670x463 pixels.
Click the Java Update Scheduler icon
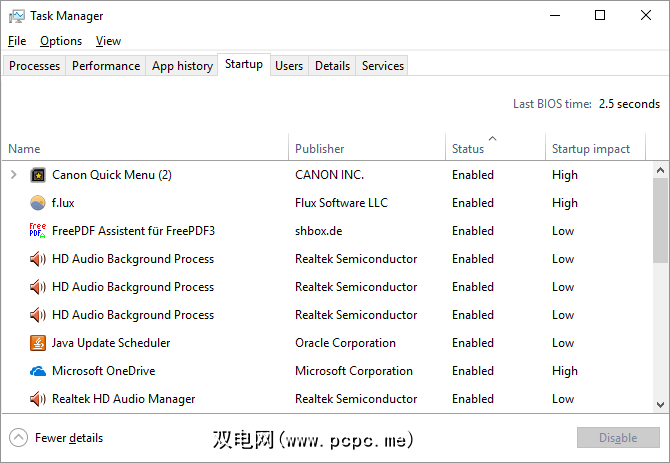pyautogui.click(x=38, y=343)
